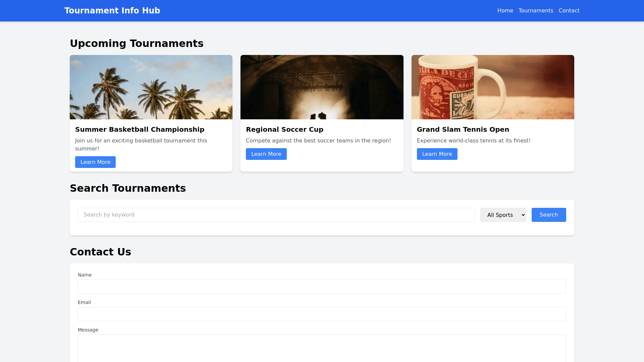The image size is (644, 362).
Task: Click the red mug tournament image
Action: [x=492, y=87]
